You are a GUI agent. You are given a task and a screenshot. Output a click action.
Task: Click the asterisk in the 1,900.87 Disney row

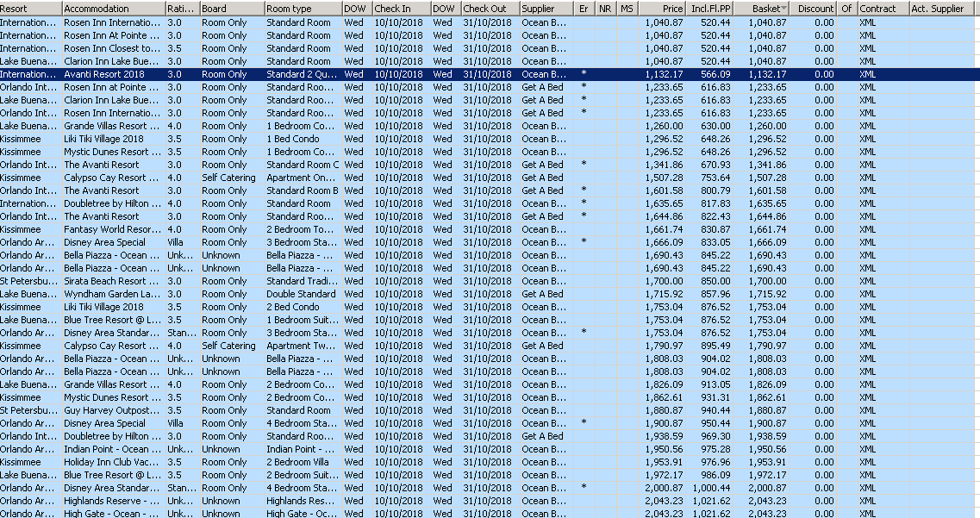tap(584, 423)
